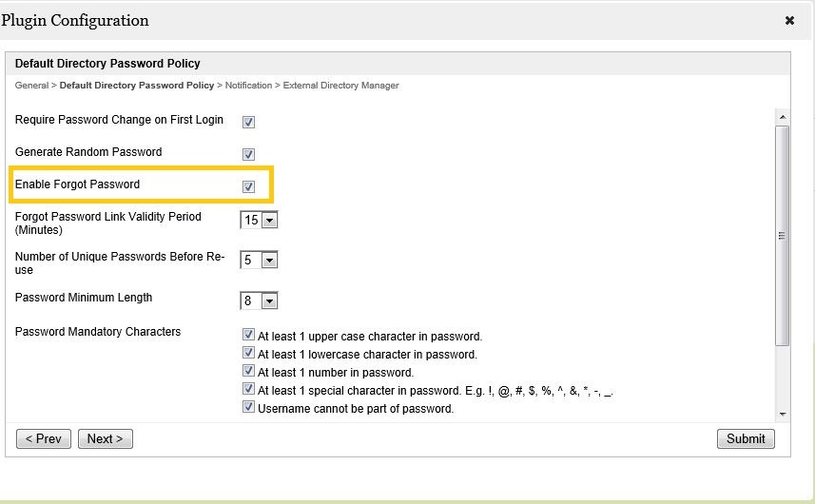Image resolution: width=815 pixels, height=504 pixels.
Task: Click the Prev button
Action: [44, 438]
